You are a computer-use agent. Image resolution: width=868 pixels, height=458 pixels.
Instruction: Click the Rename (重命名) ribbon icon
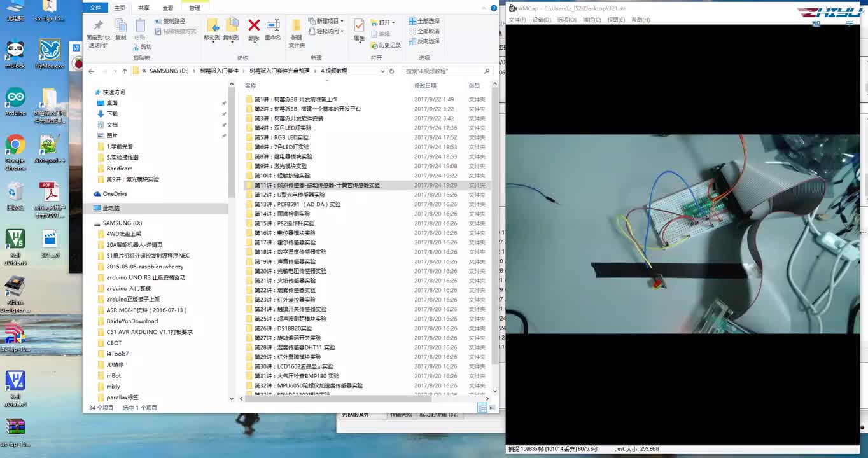click(273, 25)
